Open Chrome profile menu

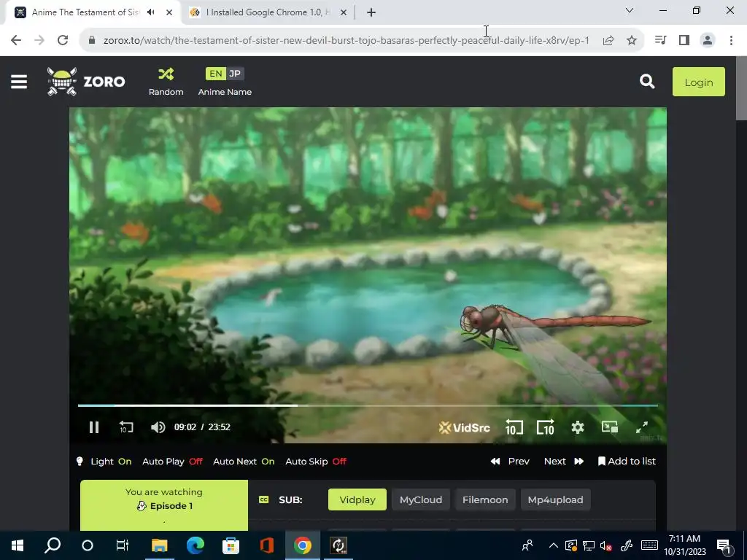[x=708, y=41]
